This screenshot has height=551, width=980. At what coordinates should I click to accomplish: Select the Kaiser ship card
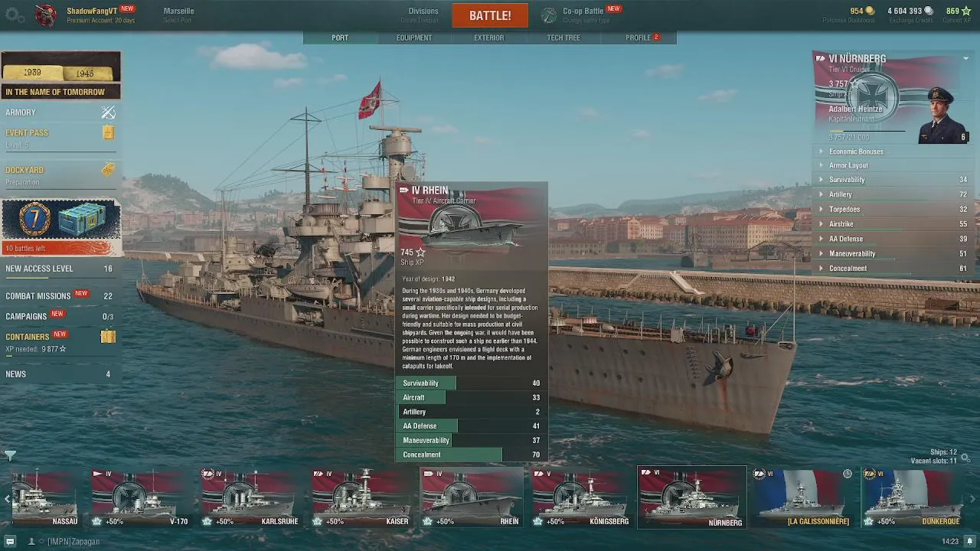(361, 498)
